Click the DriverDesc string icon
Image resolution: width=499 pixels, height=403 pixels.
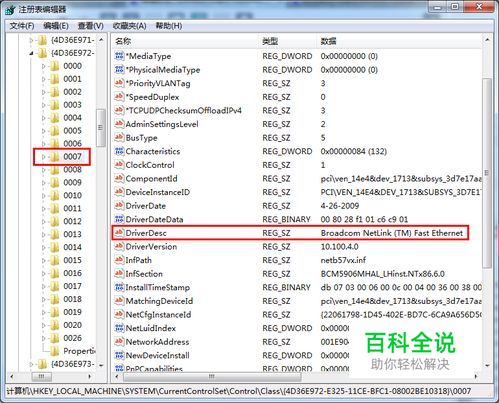tap(119, 233)
